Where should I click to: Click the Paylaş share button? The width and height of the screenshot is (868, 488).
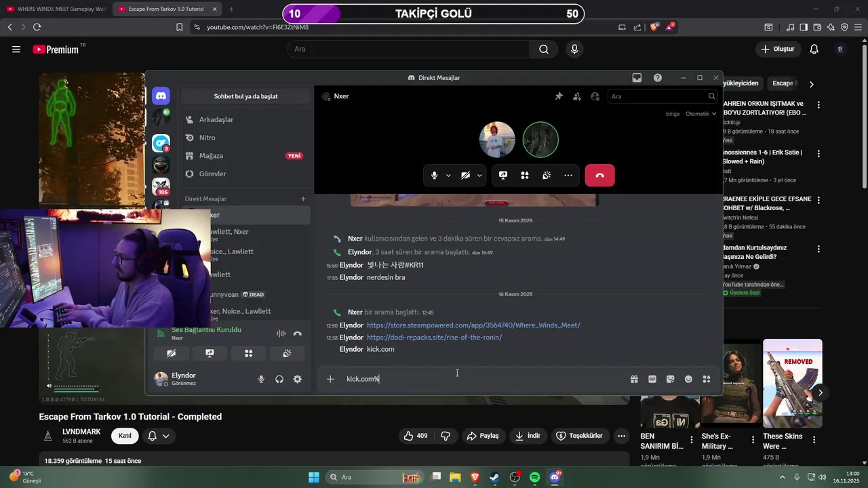click(482, 436)
